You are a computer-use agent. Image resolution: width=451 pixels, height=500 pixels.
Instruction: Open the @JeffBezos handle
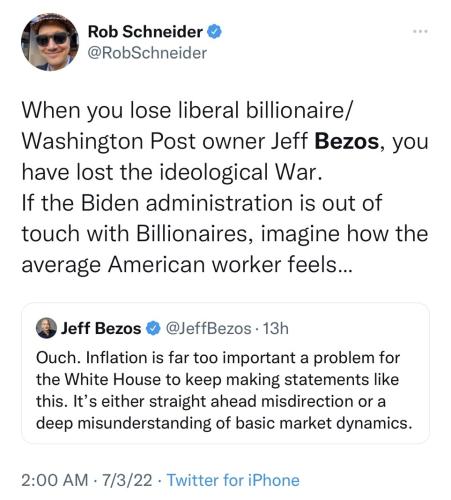click(x=208, y=329)
